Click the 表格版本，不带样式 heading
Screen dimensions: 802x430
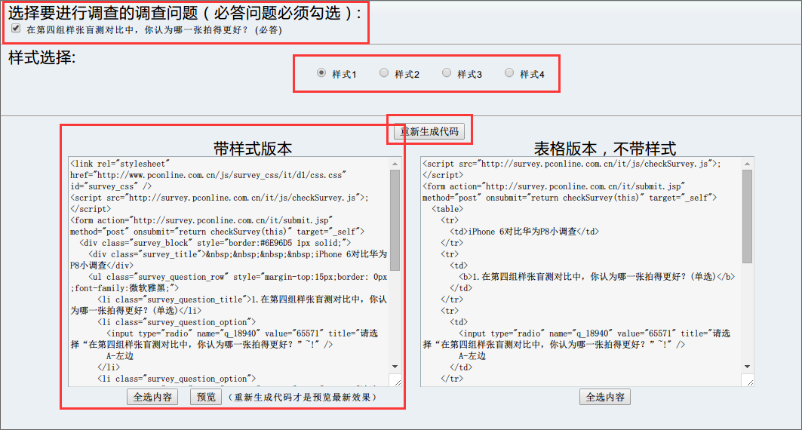tap(605, 148)
